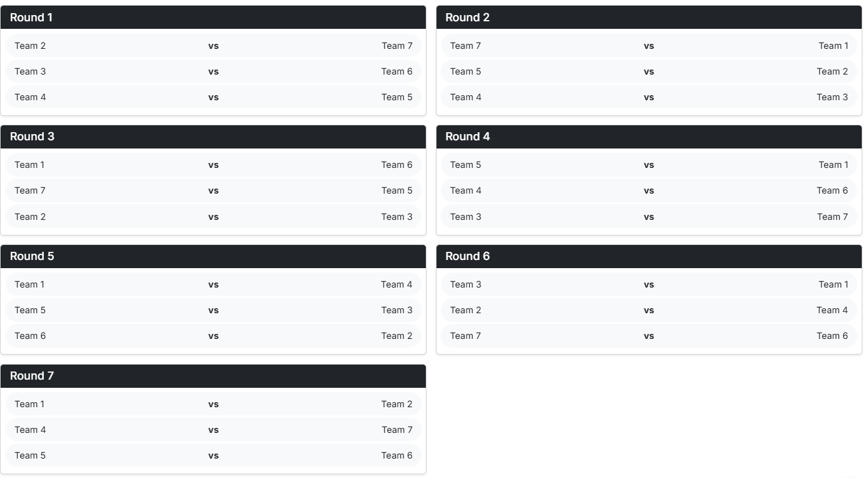Select the Team 7 vs Team 1 match
This screenshot has width=868, height=478.
point(649,45)
